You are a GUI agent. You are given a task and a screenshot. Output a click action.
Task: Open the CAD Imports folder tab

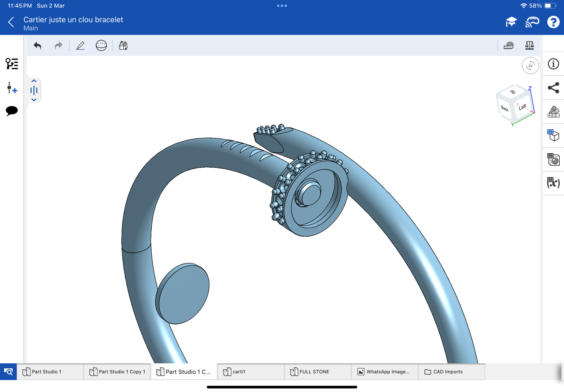(447, 372)
